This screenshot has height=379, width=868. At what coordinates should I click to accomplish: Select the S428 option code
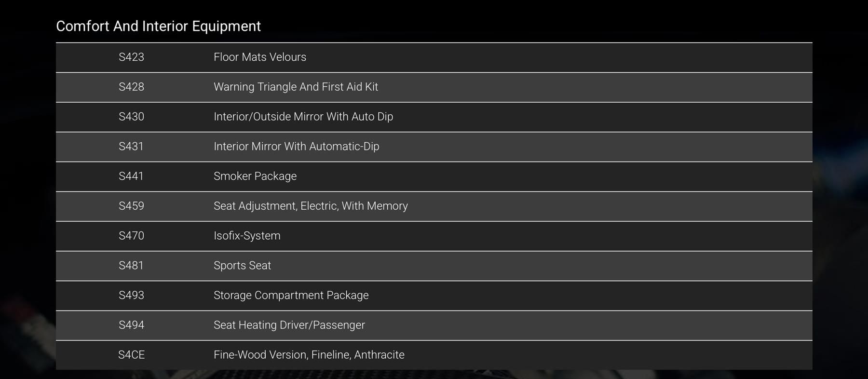point(131,87)
